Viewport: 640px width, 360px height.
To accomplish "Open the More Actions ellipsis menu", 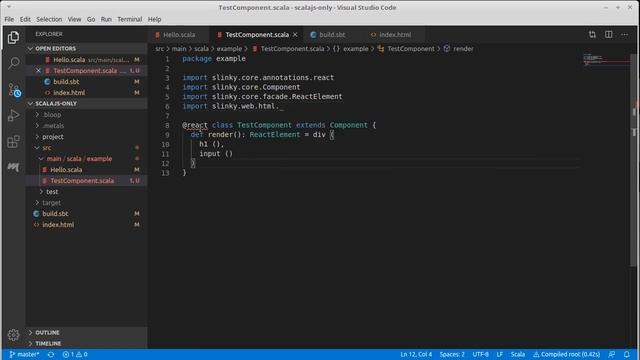I will (624, 35).
